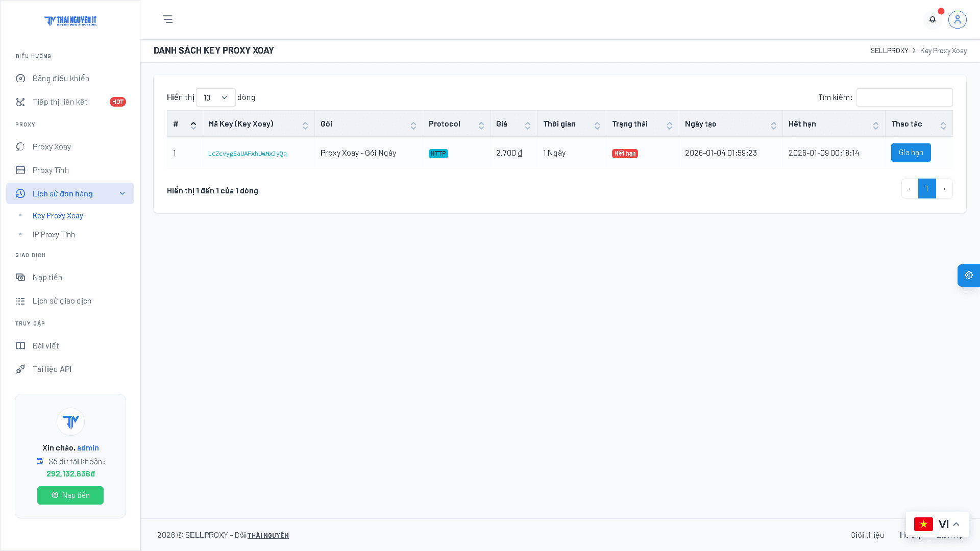Toggle the hamburger sidebar menu icon
The width and height of the screenshot is (980, 551).
[167, 19]
